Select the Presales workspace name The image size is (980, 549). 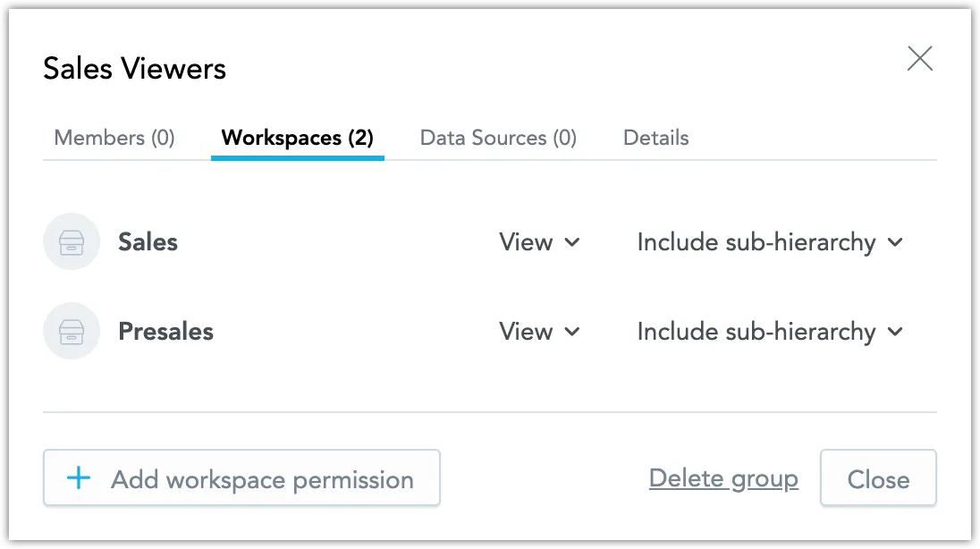pyautogui.click(x=165, y=331)
